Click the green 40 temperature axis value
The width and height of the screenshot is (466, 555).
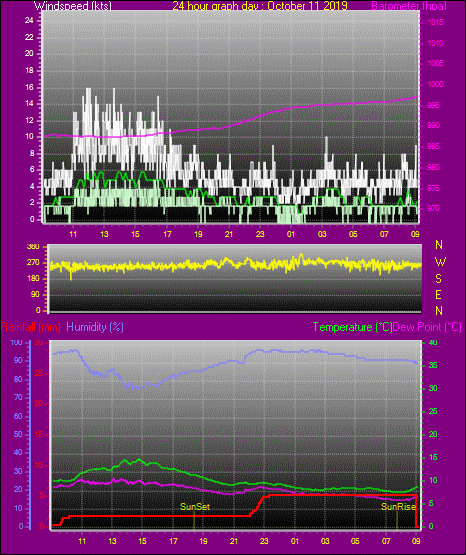433,343
